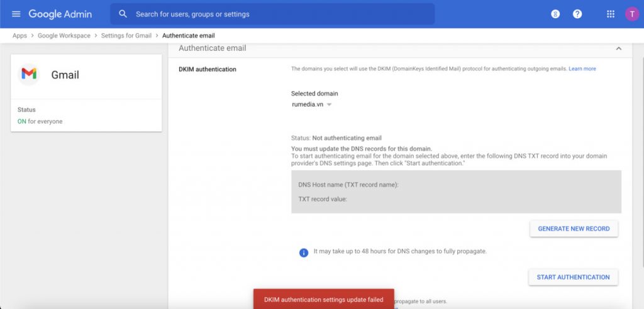The image size is (644, 309).
Task: Click the search magnifier icon
Action: (123, 14)
